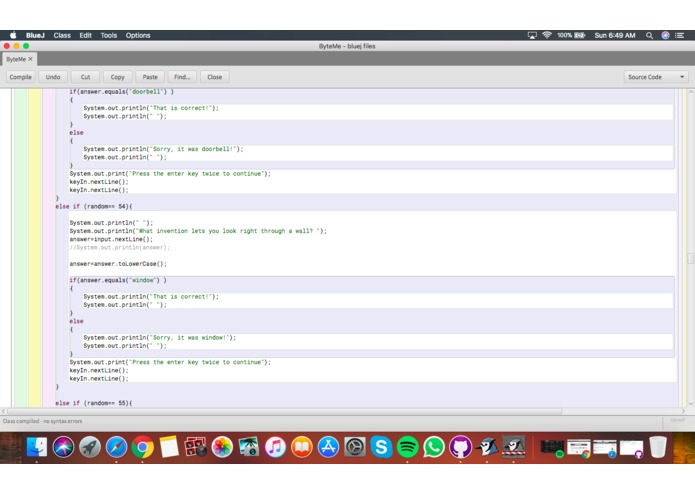Click the scroll-right arrow of horizontal scrollbar

point(683,411)
